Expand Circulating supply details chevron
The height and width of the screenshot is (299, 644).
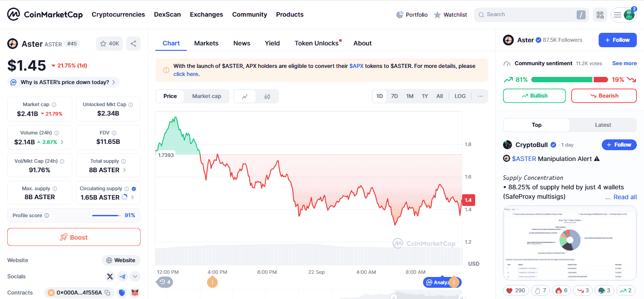132,197
